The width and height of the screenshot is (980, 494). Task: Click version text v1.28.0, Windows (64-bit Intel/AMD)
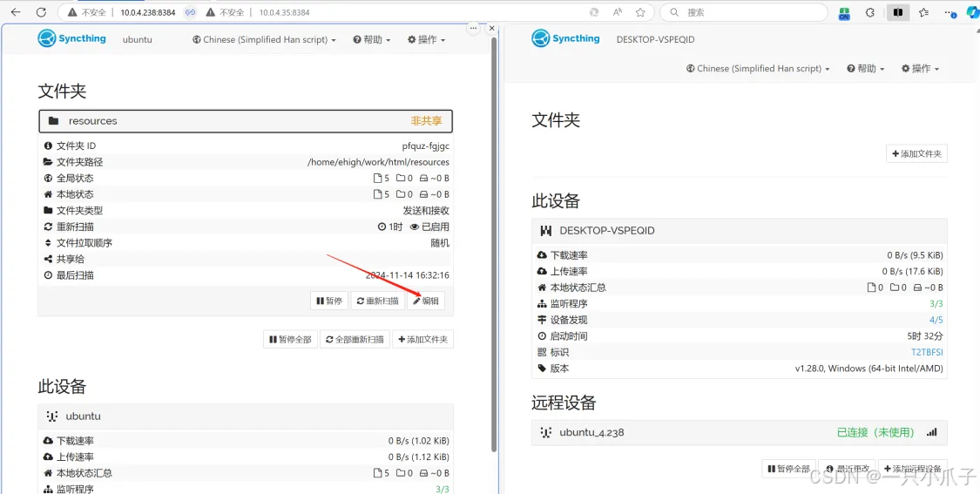point(868,369)
